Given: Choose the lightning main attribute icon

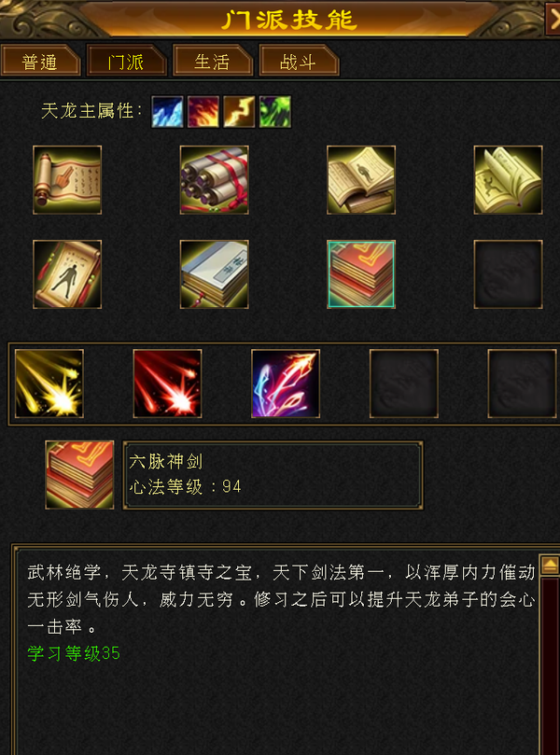Looking at the screenshot, I should click(239, 112).
